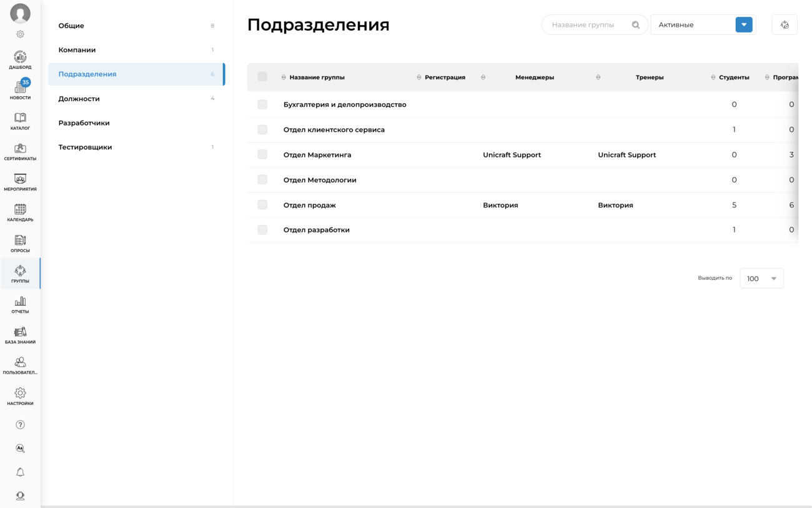This screenshot has width=812, height=508.
Task: Check the Отдел разработки row checkbox
Action: [x=262, y=230]
